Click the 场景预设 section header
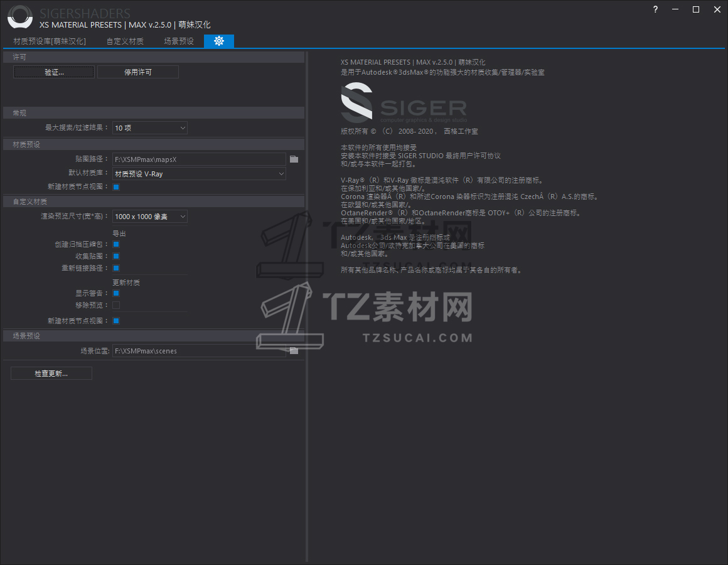 [154, 336]
